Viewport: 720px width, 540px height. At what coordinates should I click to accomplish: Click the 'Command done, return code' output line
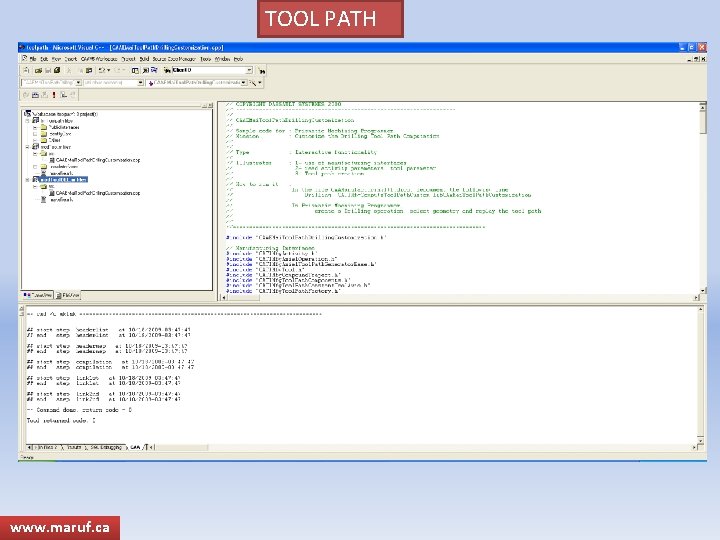[x=79, y=410]
